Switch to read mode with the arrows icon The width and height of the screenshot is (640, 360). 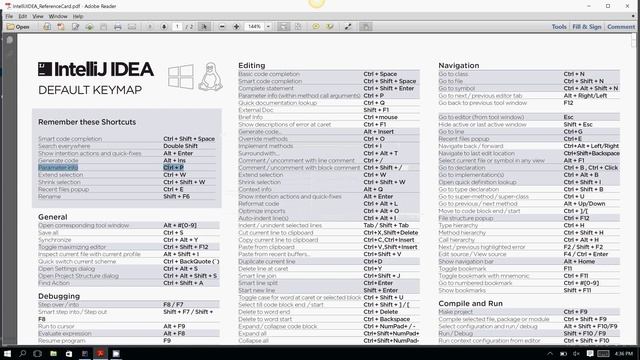[x=348, y=27]
